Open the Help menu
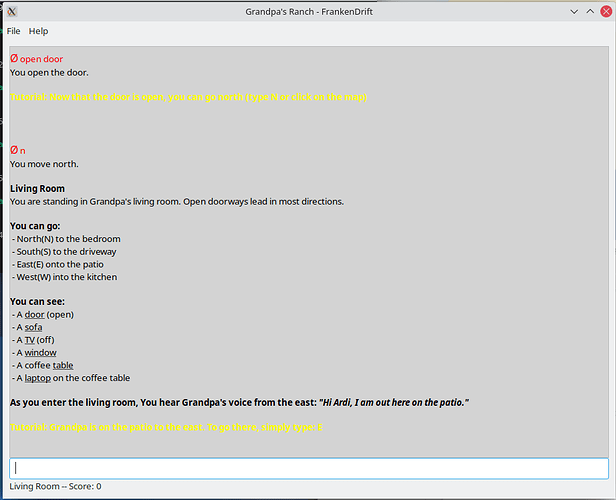Screen dimensions: 616x500 click(38, 31)
